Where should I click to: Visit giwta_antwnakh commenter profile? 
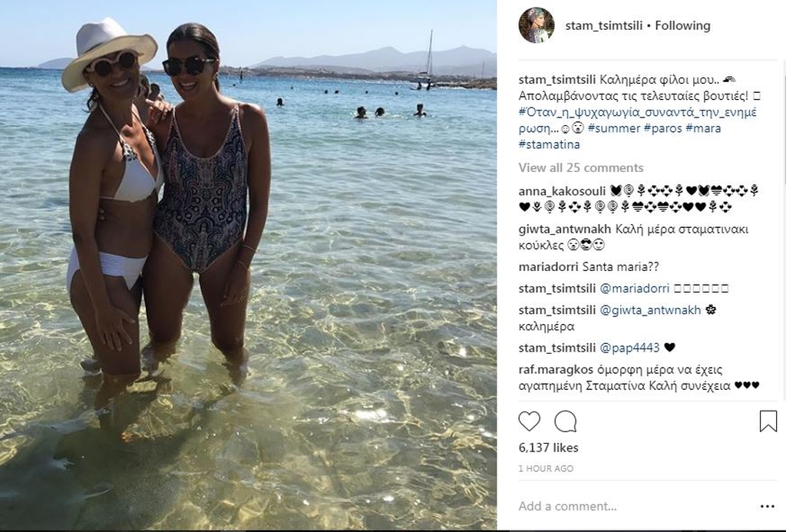click(564, 229)
